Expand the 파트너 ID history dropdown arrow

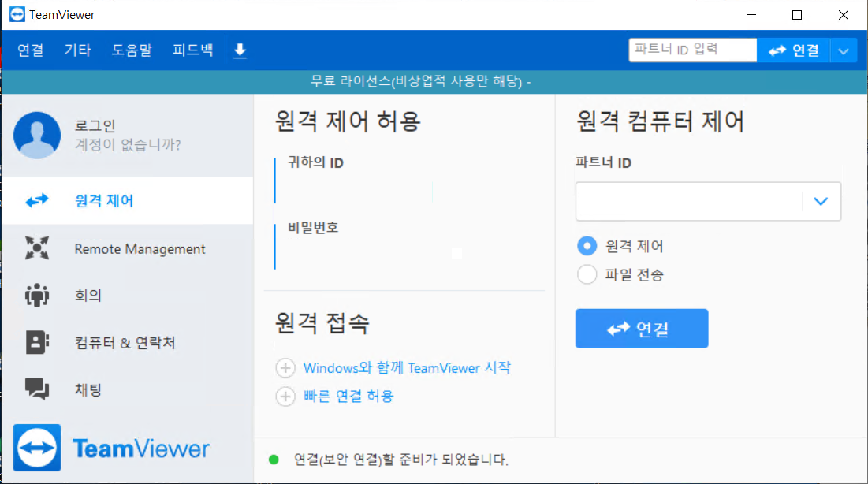(x=821, y=201)
